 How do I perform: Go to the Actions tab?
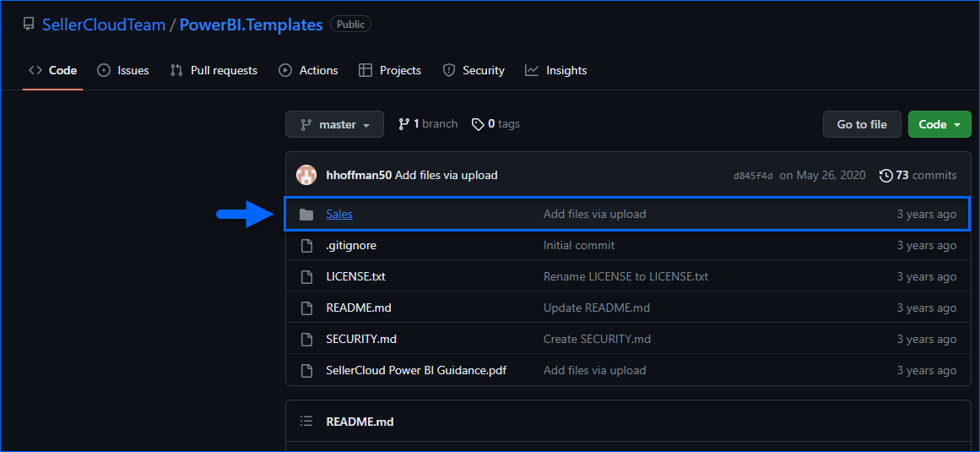coord(308,70)
